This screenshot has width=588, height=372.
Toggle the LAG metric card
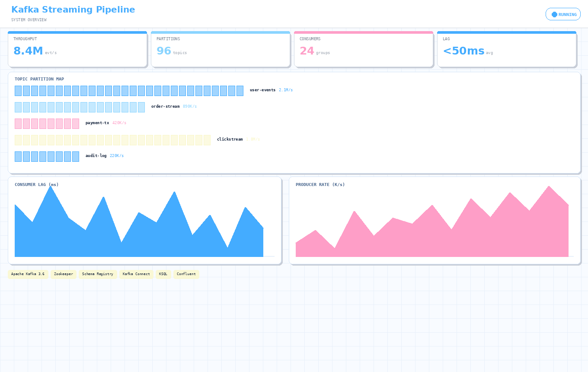(507, 48)
